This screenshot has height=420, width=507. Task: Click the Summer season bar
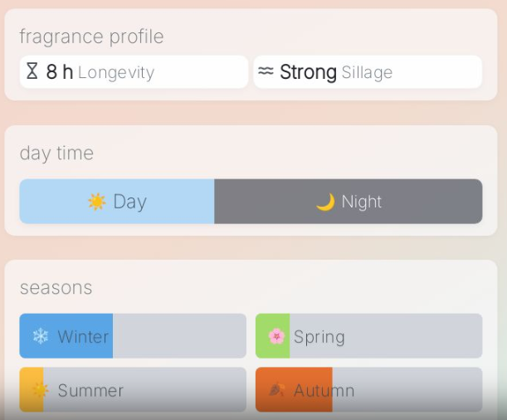133,390
